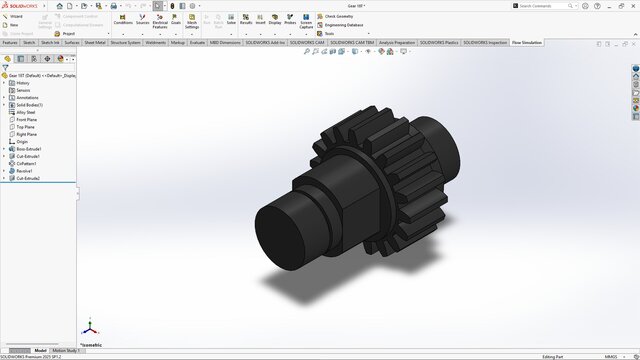The image size is (640, 360).
Task: Switch to DisplayManager tab
Action: (x=60, y=59)
